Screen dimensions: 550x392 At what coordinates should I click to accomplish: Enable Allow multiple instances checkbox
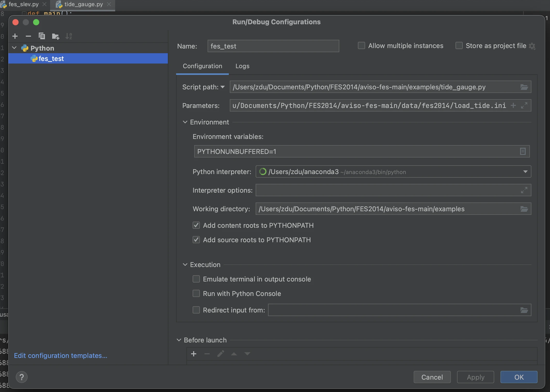click(362, 46)
